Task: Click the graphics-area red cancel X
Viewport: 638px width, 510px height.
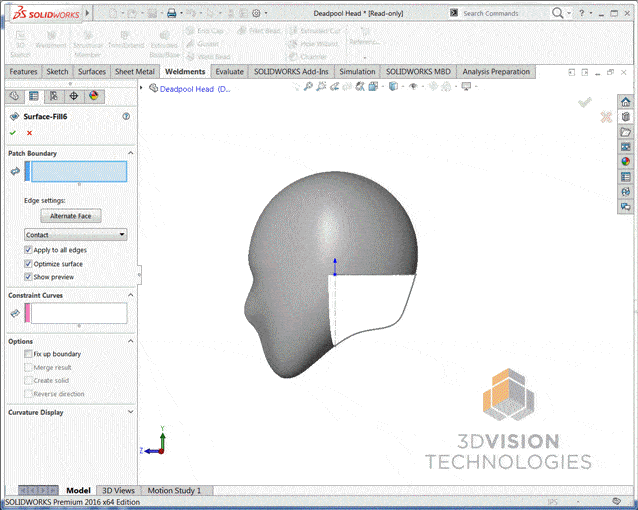Action: tap(606, 117)
